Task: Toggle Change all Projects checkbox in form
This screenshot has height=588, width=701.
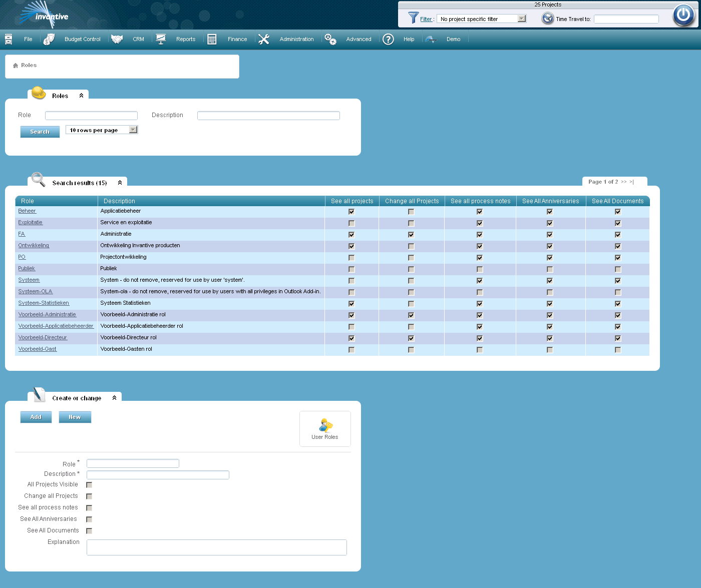Action: [x=89, y=496]
